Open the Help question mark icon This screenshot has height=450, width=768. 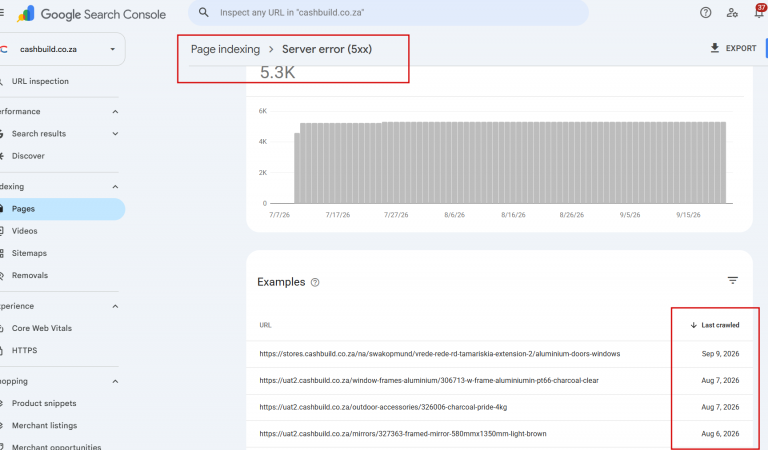(x=705, y=13)
